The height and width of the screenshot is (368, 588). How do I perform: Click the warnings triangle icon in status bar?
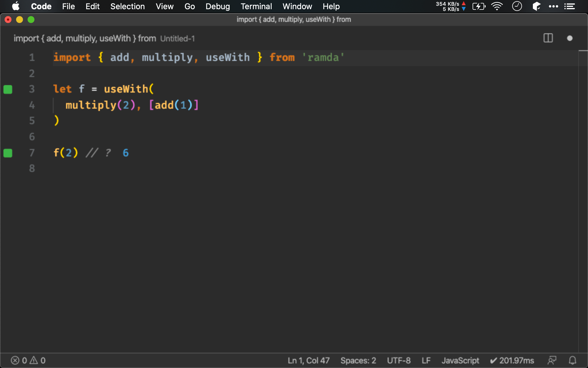coord(34,360)
